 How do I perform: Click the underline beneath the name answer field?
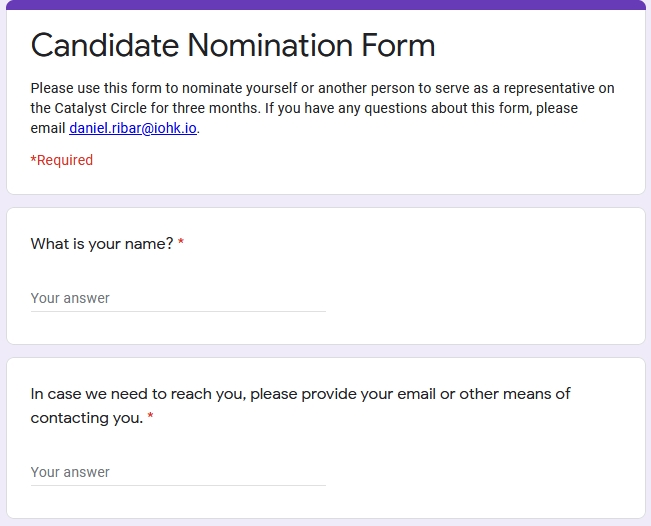(178, 311)
